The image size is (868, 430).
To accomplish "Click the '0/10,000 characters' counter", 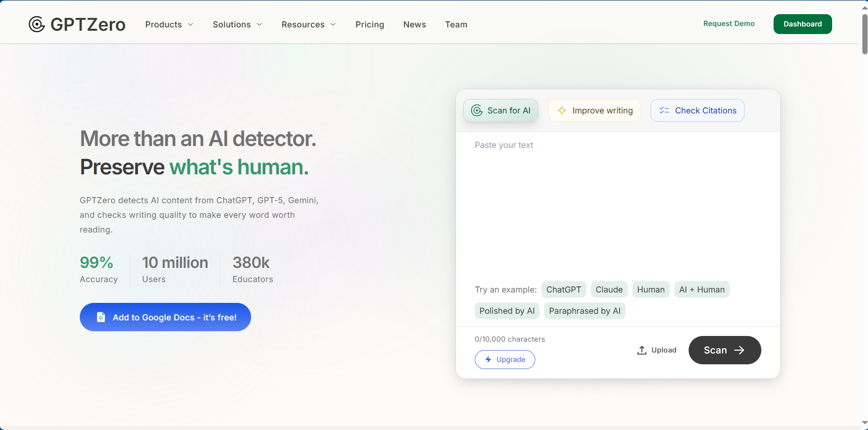I will click(510, 339).
